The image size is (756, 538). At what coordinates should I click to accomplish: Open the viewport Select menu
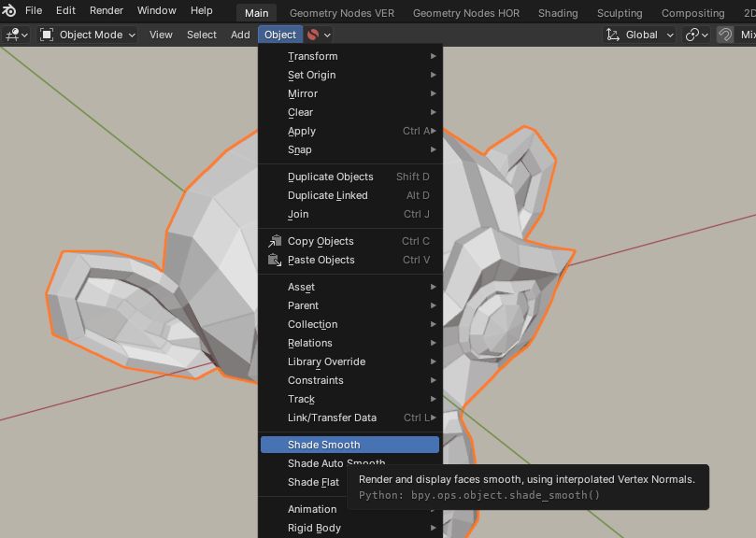pos(202,35)
